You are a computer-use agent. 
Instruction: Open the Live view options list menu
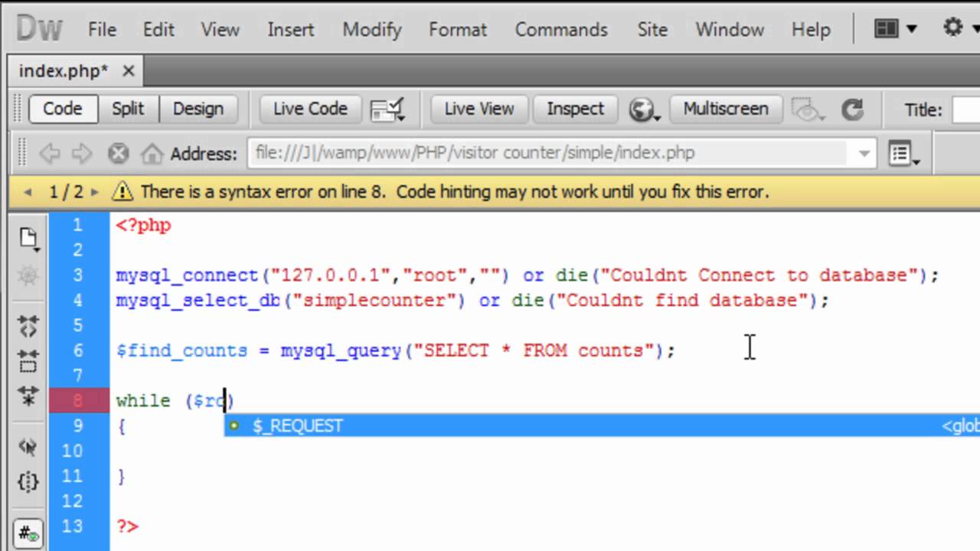click(904, 154)
